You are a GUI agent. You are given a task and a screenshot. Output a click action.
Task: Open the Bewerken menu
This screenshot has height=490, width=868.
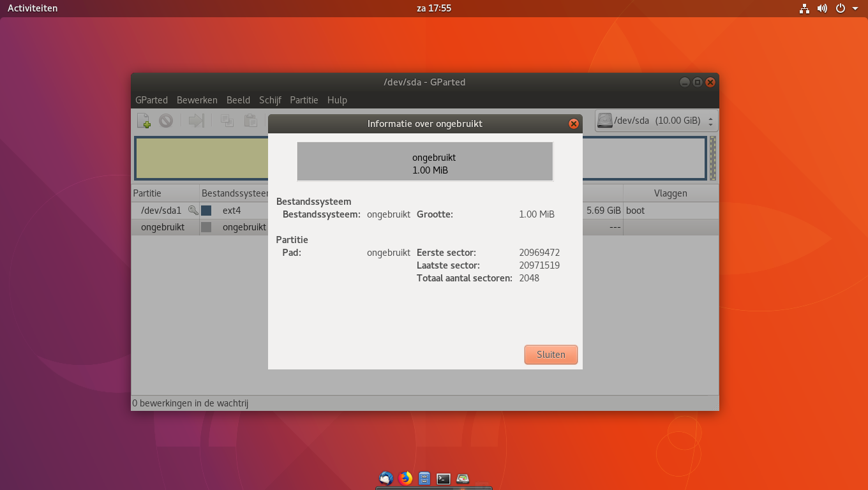[197, 100]
